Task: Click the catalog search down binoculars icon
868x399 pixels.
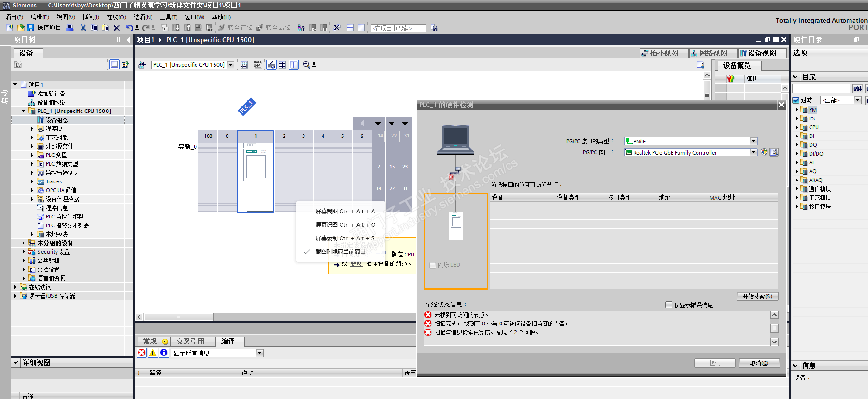Action: click(x=858, y=88)
